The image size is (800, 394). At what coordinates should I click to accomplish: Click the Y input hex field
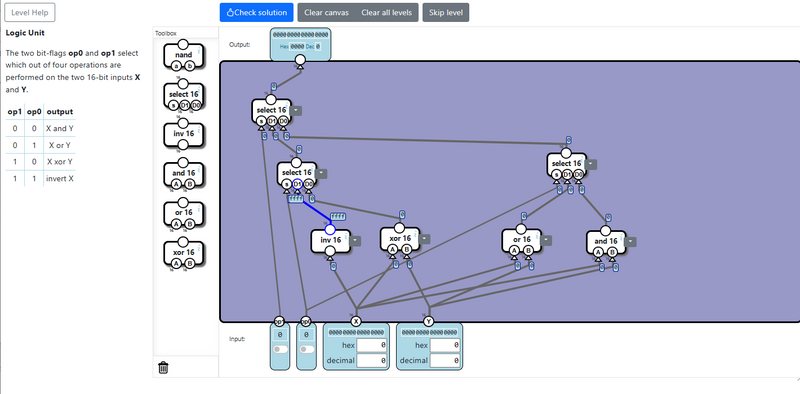[x=445, y=346]
